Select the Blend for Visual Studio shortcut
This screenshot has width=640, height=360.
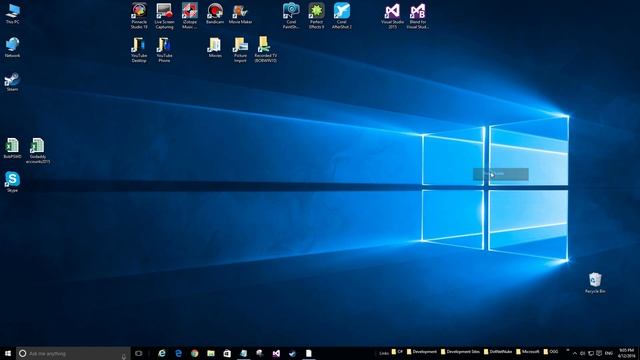click(x=418, y=16)
